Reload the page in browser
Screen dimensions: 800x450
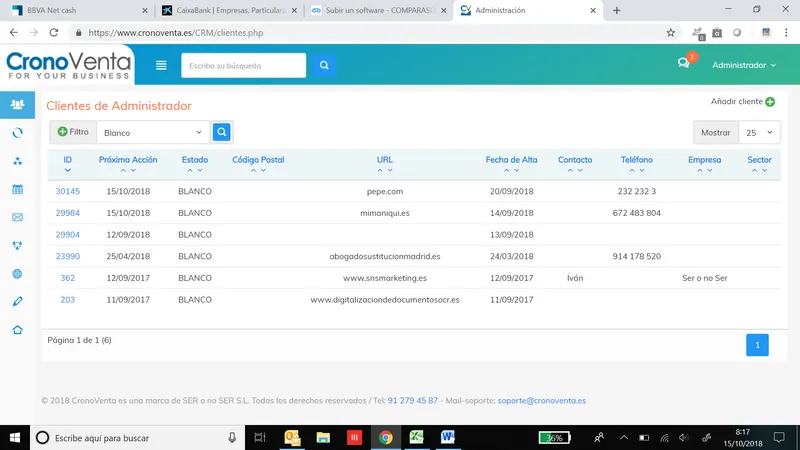pyautogui.click(x=54, y=33)
